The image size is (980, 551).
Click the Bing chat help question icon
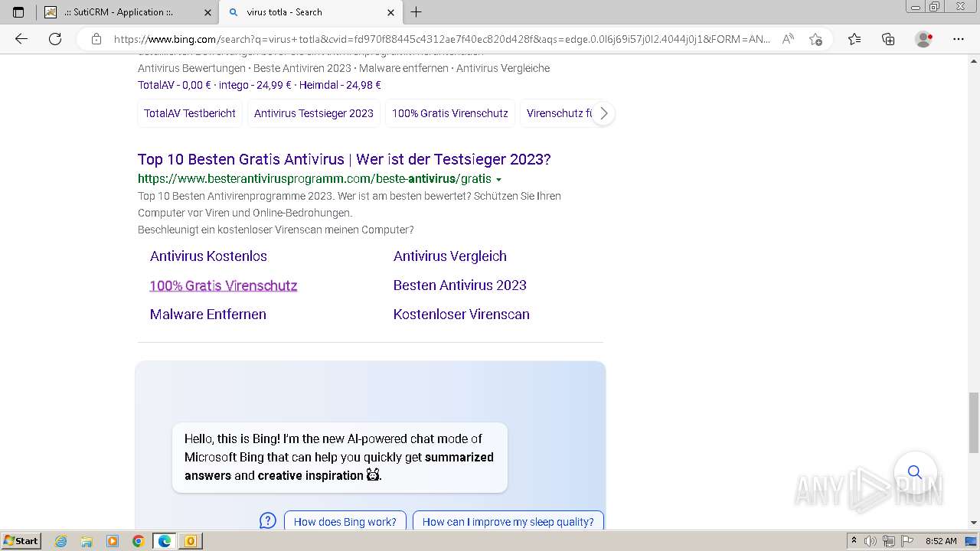pyautogui.click(x=268, y=521)
